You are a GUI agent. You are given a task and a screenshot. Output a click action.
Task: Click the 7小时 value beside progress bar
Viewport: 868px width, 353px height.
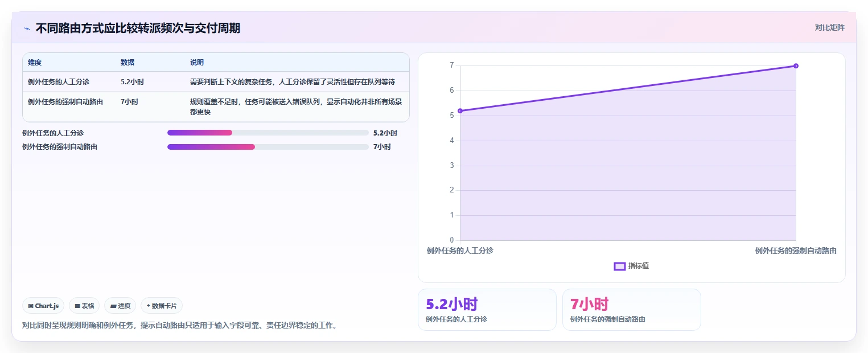(x=382, y=147)
